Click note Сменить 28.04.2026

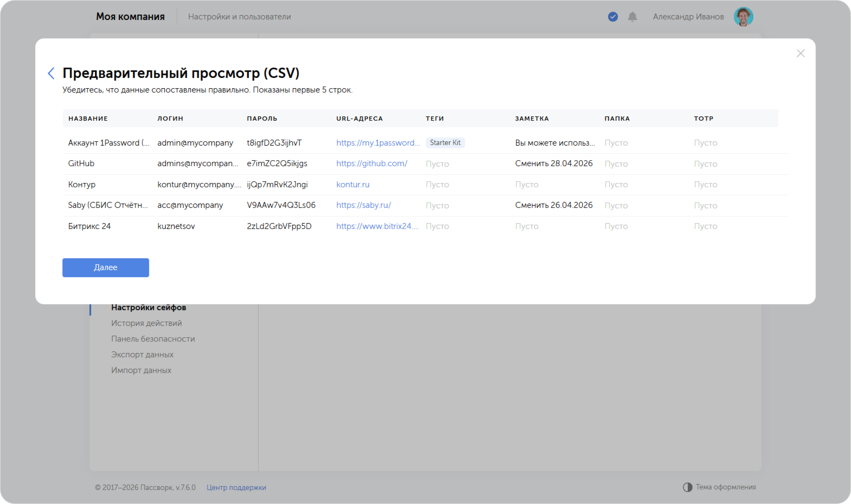[x=554, y=164]
